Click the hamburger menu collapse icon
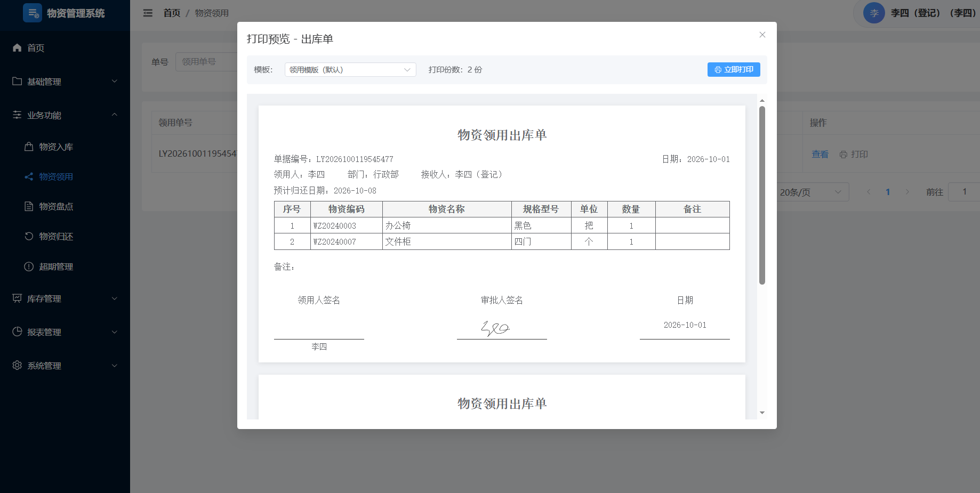 point(148,13)
